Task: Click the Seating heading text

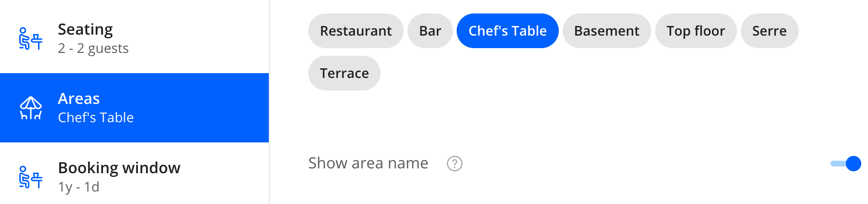Action: [x=85, y=29]
